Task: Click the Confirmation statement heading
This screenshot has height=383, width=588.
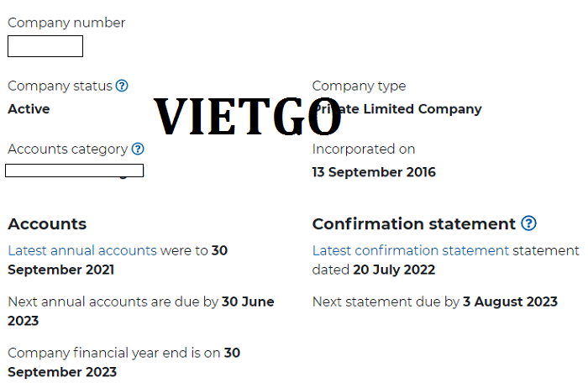Action: (413, 224)
